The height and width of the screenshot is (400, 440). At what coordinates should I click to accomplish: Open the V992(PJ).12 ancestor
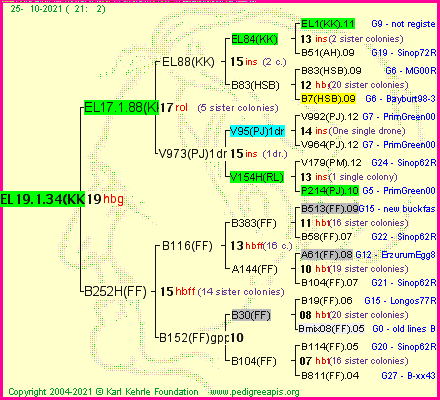[x=330, y=117]
